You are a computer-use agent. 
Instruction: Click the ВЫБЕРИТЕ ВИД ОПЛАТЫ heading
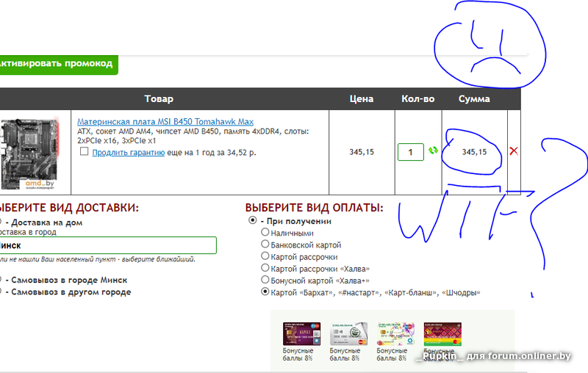(315, 208)
